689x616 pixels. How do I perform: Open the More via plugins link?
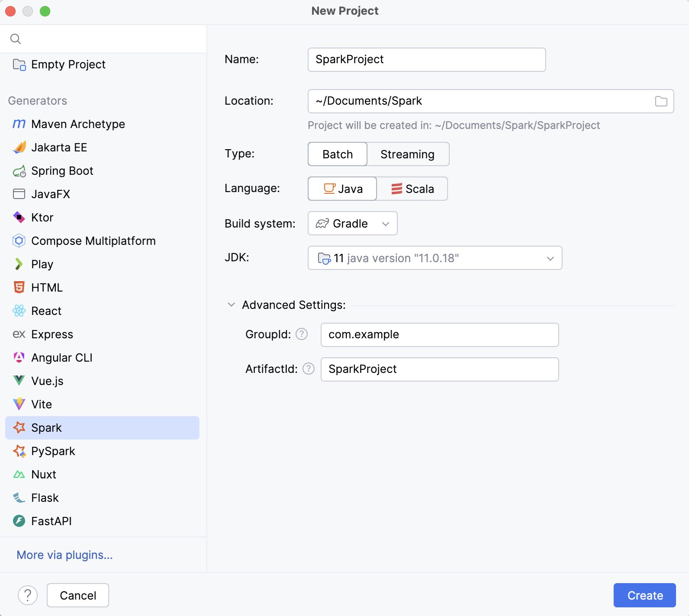[64, 555]
